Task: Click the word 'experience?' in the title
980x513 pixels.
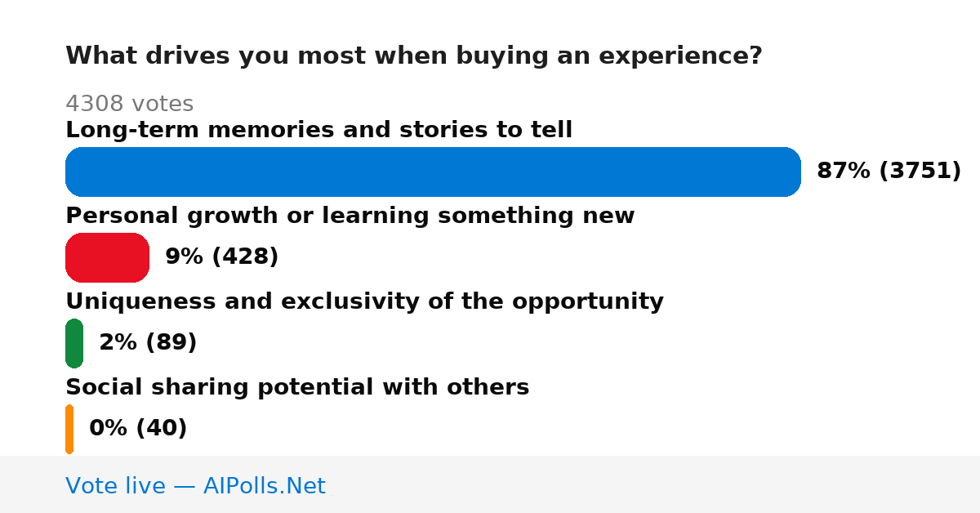Action: coord(681,56)
